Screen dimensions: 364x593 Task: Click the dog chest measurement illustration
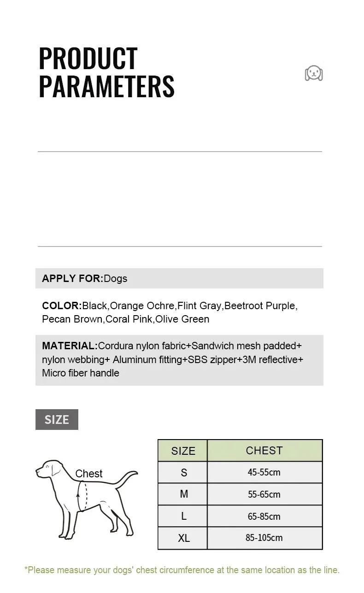(87, 498)
